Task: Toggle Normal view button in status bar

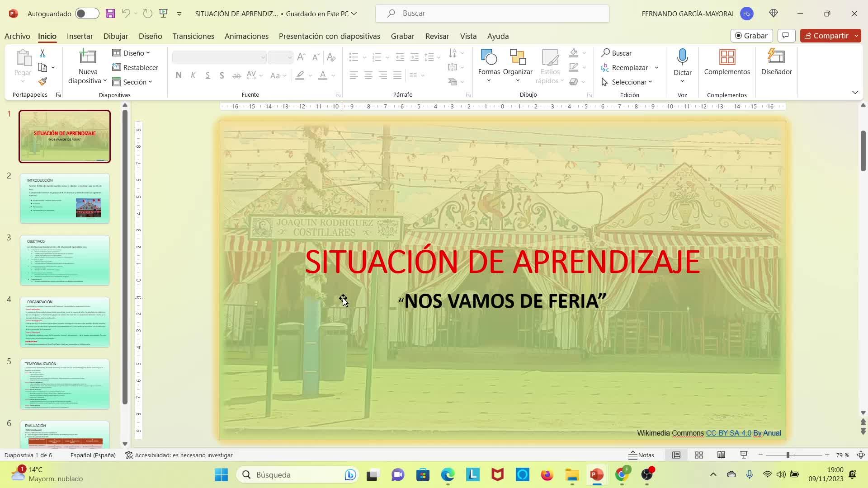Action: tap(676, 455)
